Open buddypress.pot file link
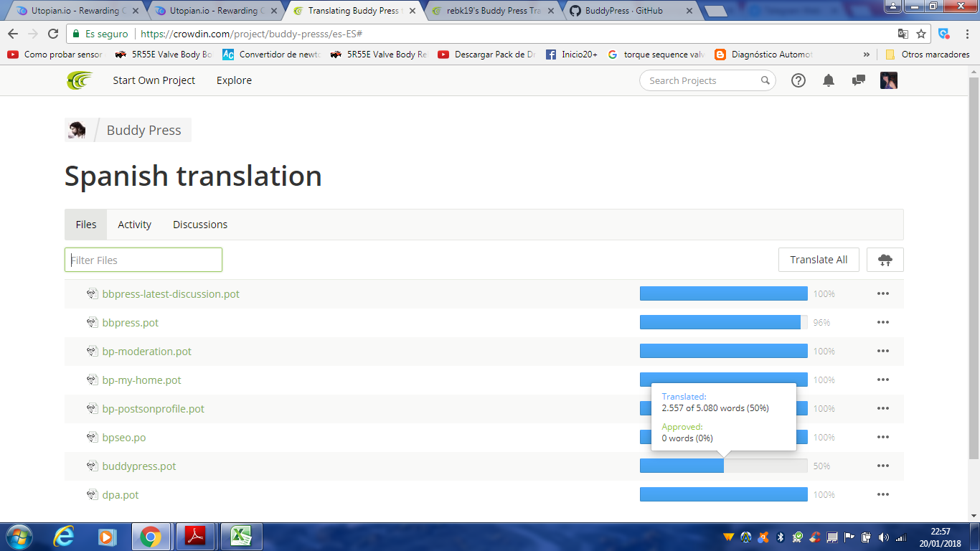980x551 pixels. click(x=139, y=466)
